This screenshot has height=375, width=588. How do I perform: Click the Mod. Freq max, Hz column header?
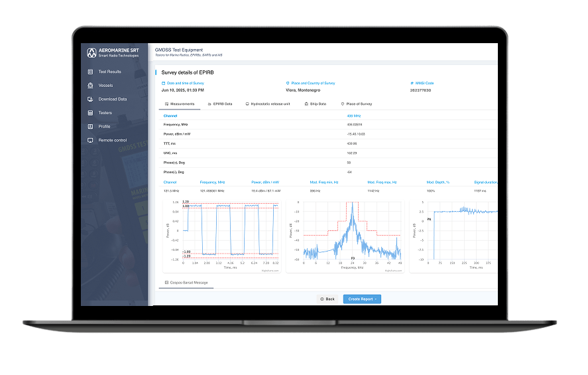tap(382, 182)
